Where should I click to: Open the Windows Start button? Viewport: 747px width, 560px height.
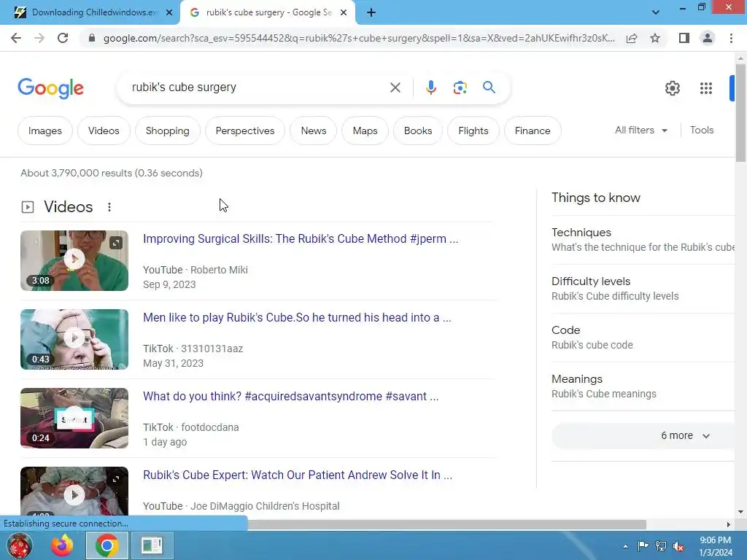coord(18,545)
